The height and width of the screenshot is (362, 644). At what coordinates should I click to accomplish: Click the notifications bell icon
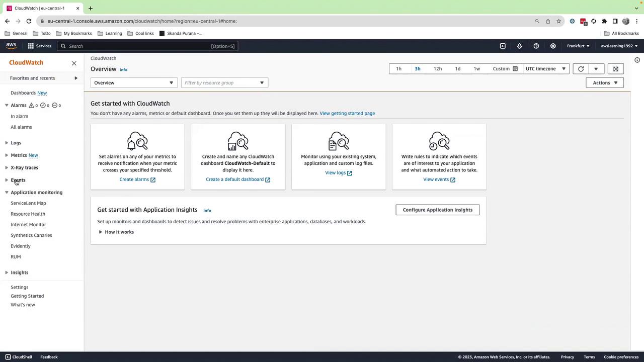point(519,46)
